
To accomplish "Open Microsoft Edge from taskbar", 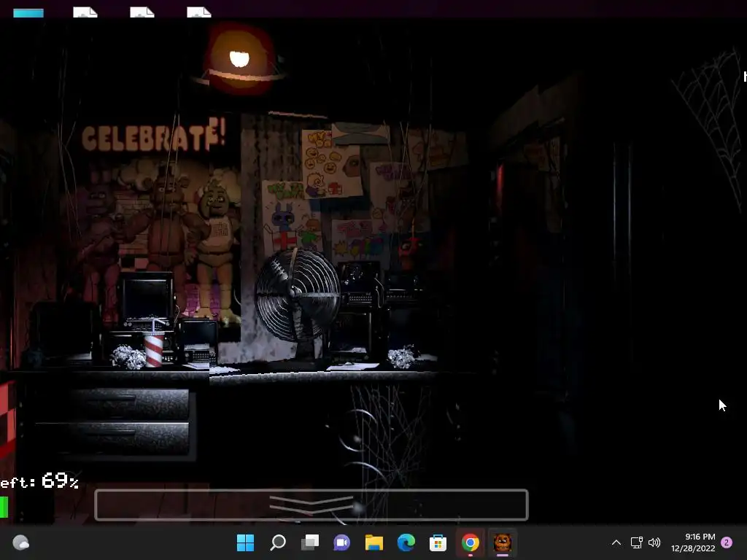I will [406, 542].
